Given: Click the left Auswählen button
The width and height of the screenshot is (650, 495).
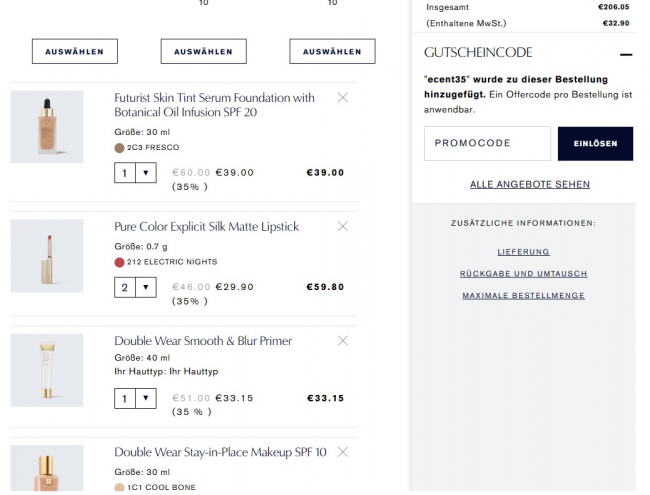Looking at the screenshot, I should (x=74, y=51).
